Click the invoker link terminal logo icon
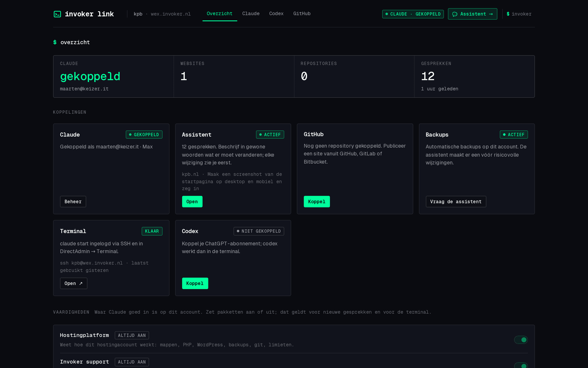Viewport: 588px width, 368px height. click(57, 14)
